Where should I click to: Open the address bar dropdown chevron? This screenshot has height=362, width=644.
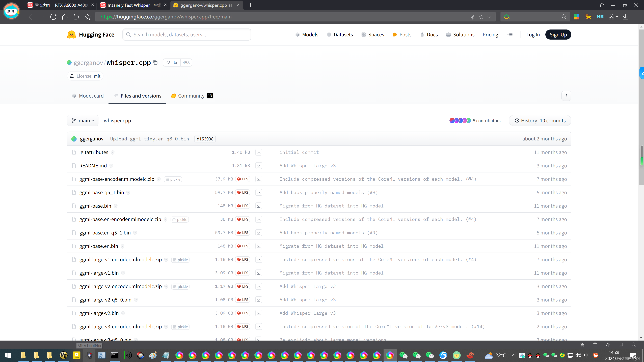click(x=489, y=17)
